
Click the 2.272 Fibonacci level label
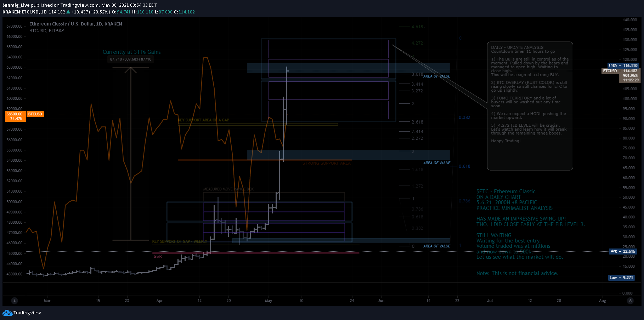[x=417, y=138]
